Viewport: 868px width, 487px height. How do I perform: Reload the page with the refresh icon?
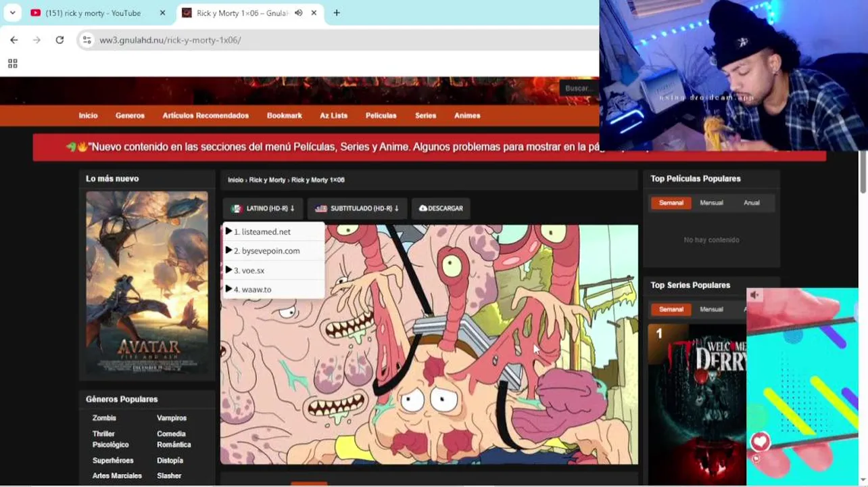[x=59, y=40]
